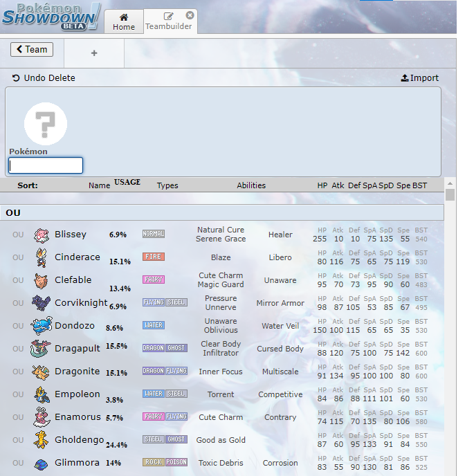Click Empoleon's Water type badge
This screenshot has width=465, height=476.
click(154, 394)
